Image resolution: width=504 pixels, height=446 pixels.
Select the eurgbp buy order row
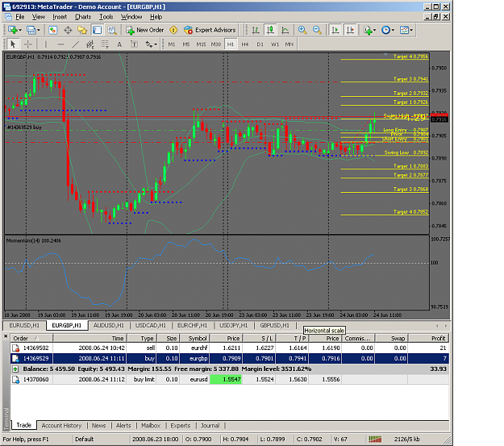(x=230, y=358)
